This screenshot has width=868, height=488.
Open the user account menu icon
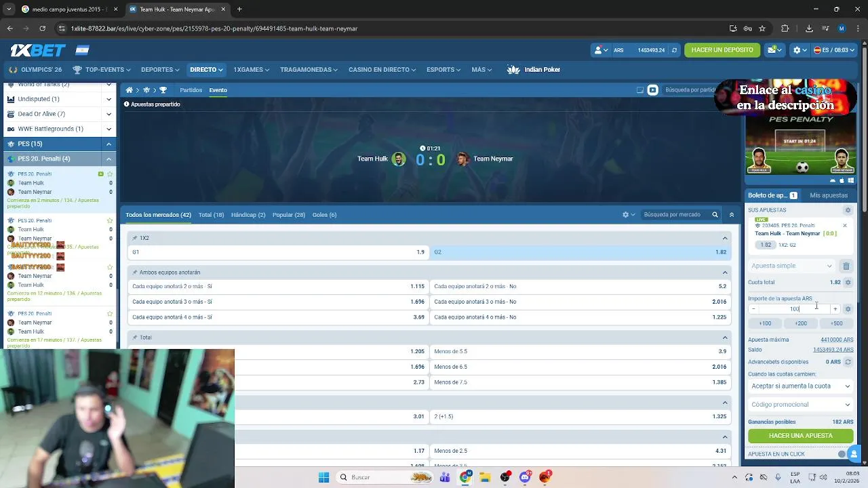coord(600,50)
